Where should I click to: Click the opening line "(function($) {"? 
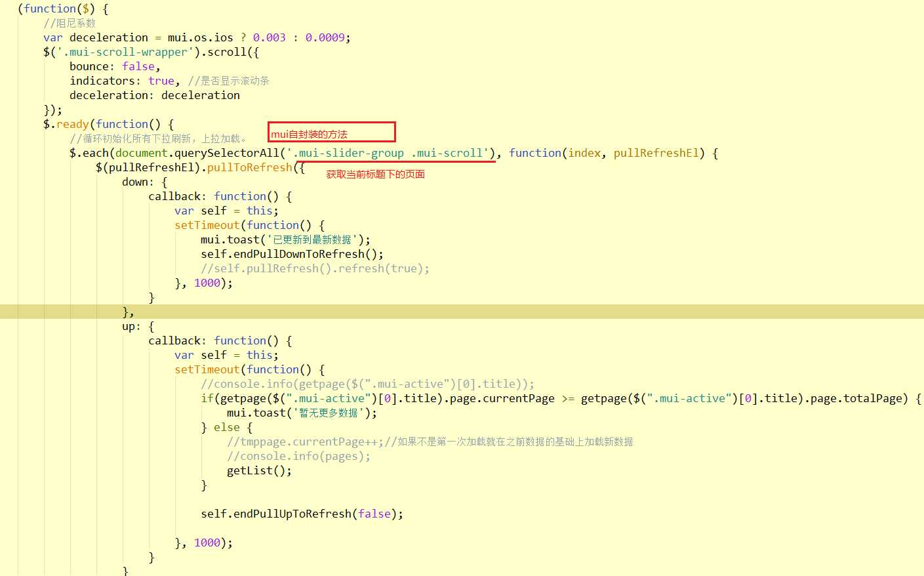63,9
